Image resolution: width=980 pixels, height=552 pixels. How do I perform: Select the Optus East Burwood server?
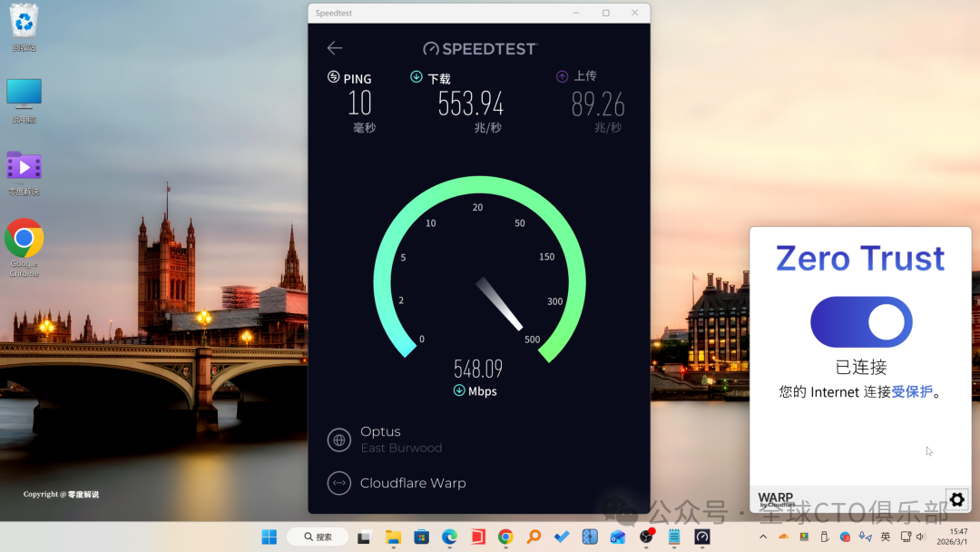(x=401, y=439)
